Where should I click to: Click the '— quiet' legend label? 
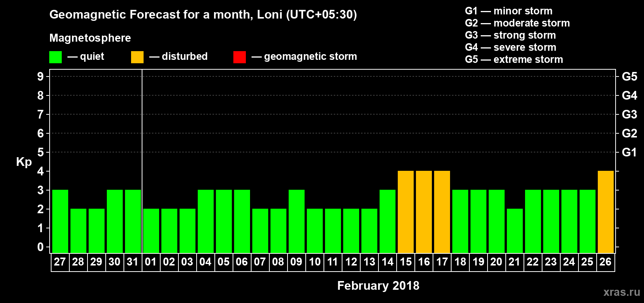coord(86,57)
